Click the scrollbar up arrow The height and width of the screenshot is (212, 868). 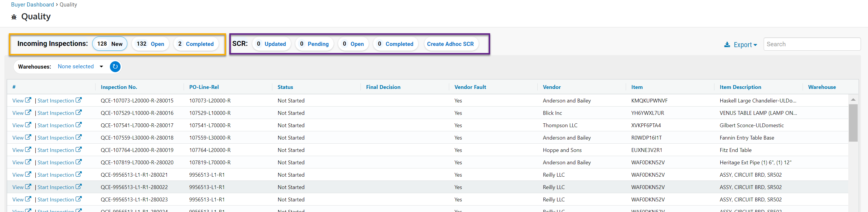(x=853, y=100)
